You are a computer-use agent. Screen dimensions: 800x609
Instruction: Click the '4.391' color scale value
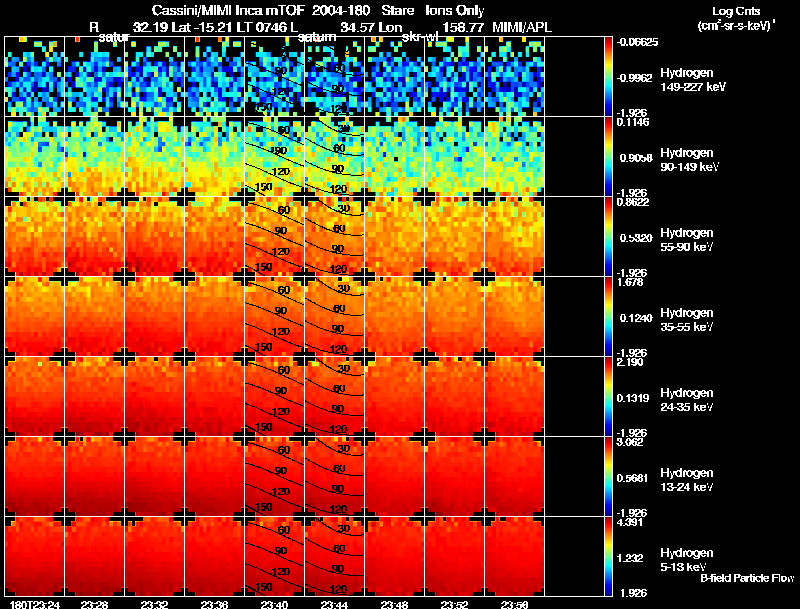tap(630, 522)
